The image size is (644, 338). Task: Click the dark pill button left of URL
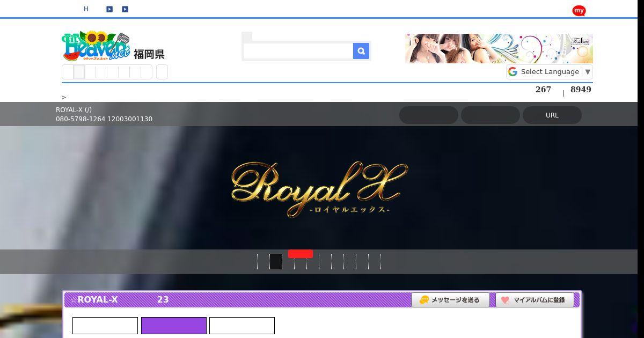491,115
